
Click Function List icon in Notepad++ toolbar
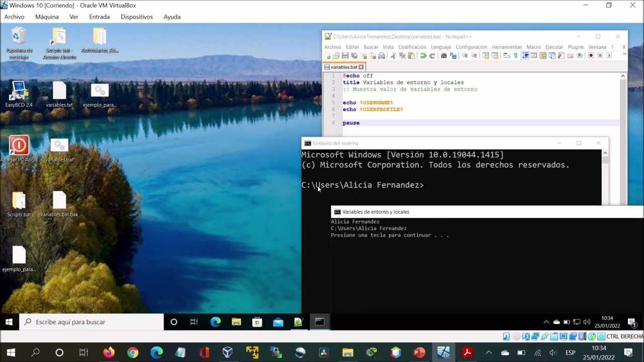pos(561,55)
